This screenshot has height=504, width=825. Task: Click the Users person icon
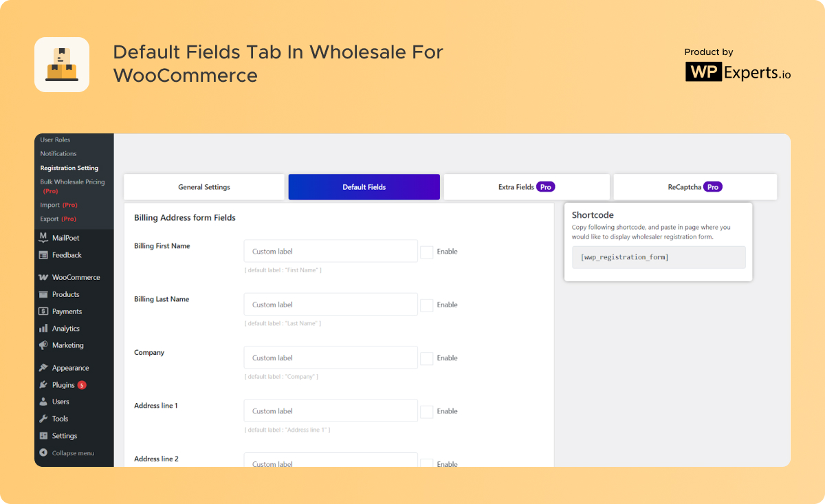[x=43, y=402]
